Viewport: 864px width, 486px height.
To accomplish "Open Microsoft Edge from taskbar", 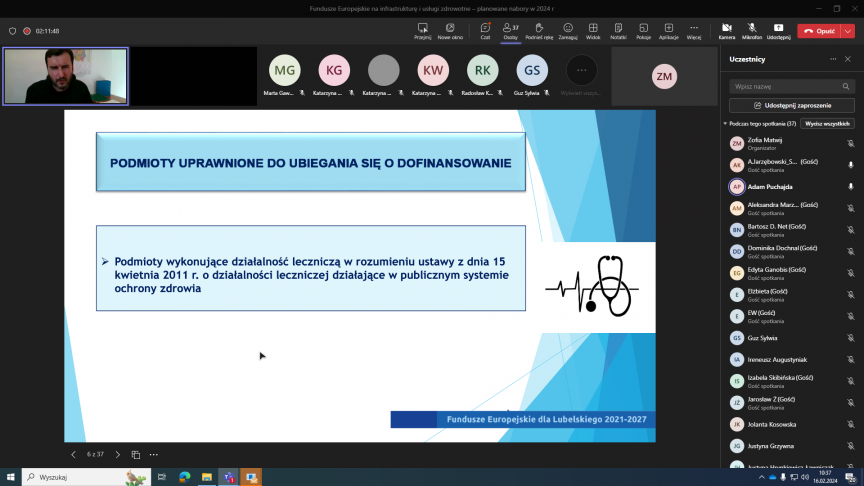I will click(x=184, y=477).
